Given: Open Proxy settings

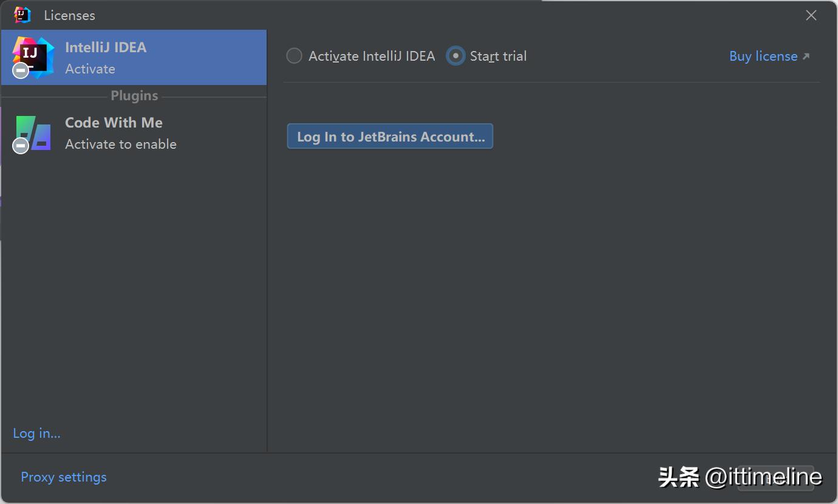Looking at the screenshot, I should coord(64,477).
